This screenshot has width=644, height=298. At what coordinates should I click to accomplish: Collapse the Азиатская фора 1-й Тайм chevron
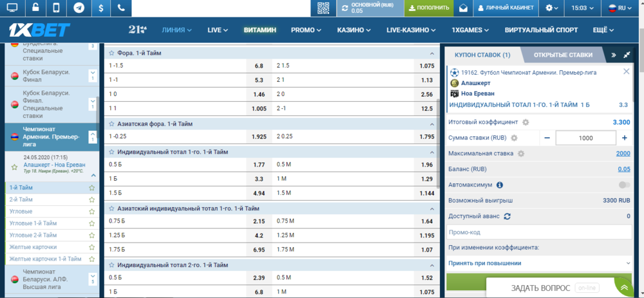coord(431,124)
